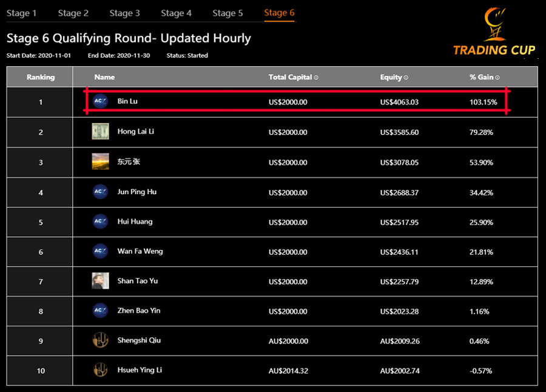Click the highlighted first-place row
Image resolution: width=546 pixels, height=392 pixels.
click(297, 101)
